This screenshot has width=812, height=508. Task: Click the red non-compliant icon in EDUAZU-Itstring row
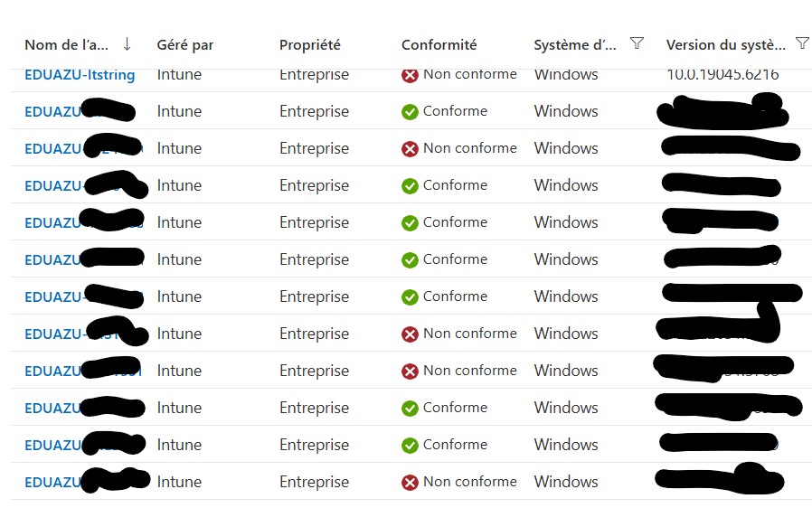pyautogui.click(x=410, y=75)
